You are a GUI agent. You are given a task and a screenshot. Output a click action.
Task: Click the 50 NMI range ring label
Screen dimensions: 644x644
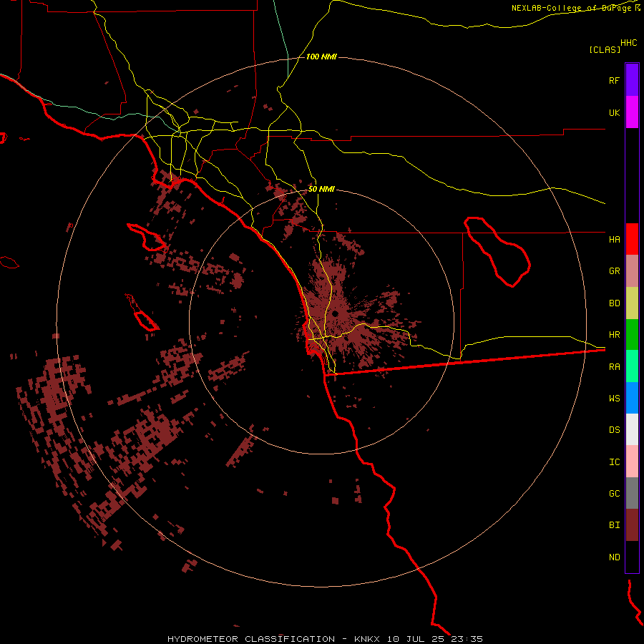point(321,189)
